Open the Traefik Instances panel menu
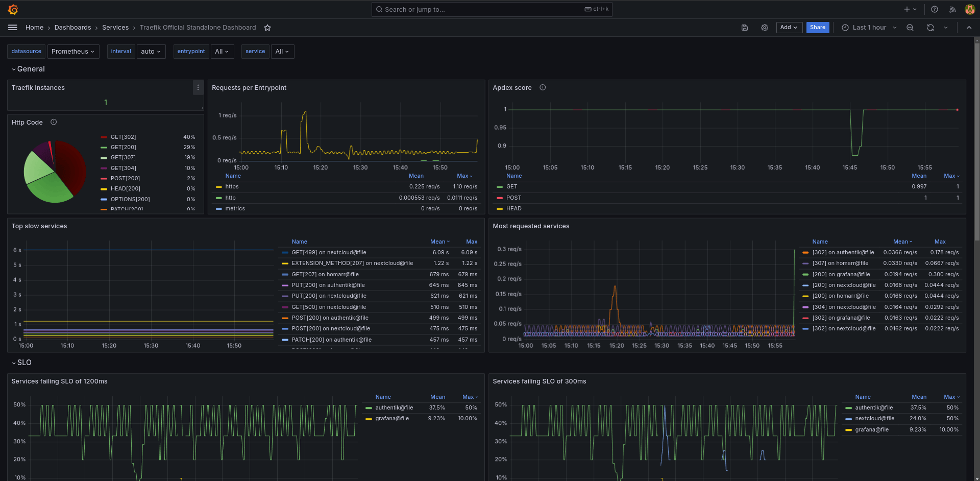 coord(198,88)
